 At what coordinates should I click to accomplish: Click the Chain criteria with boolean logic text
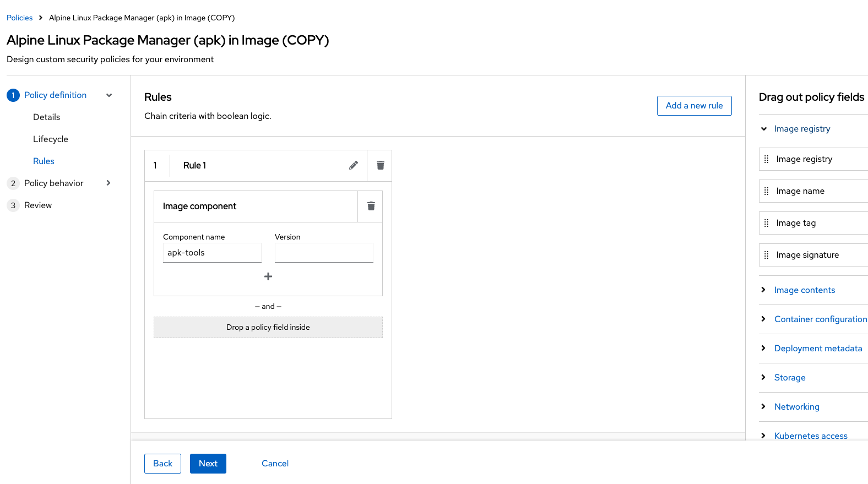coord(208,116)
